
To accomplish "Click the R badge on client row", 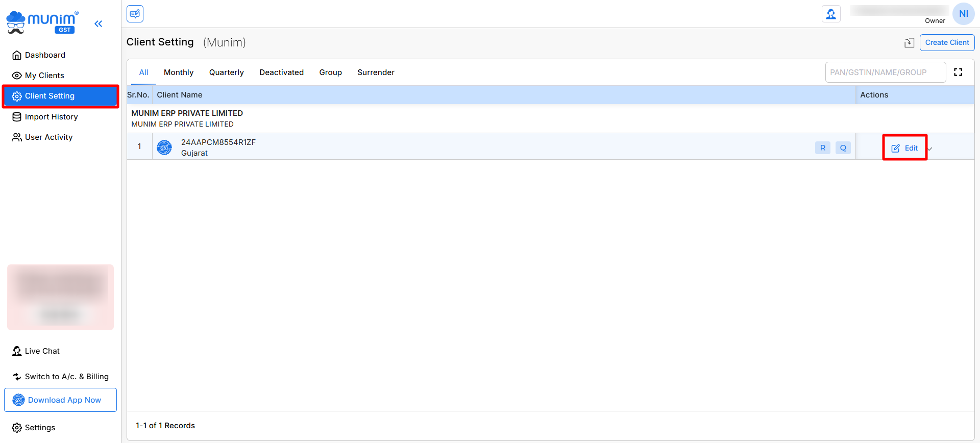I will [822, 148].
